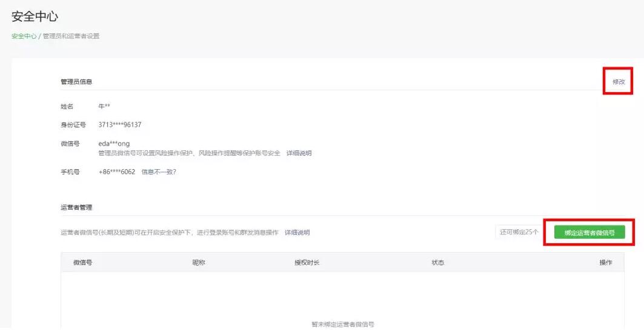
Task: Click the 管理员和运营者设置 breadcrumb text
Action: [x=71, y=36]
